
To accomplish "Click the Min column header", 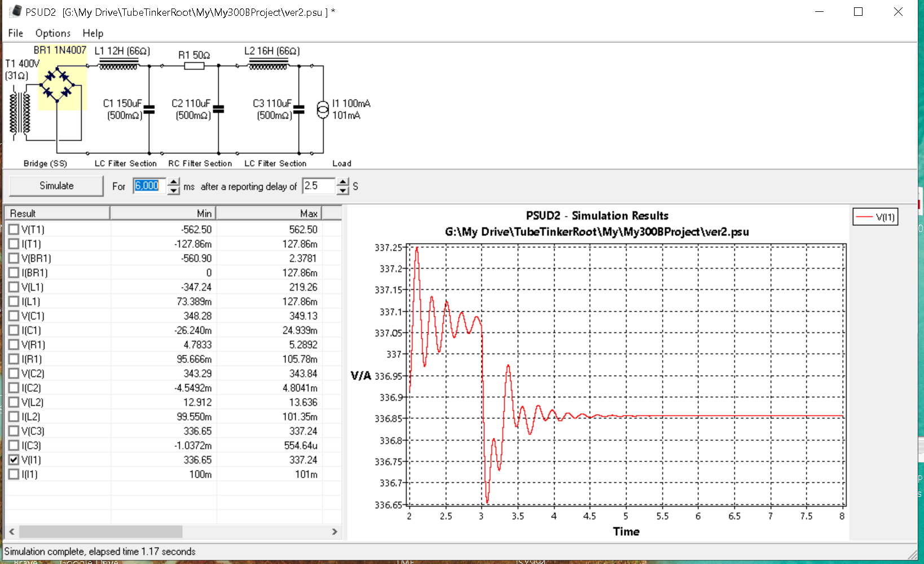I will 163,213.
